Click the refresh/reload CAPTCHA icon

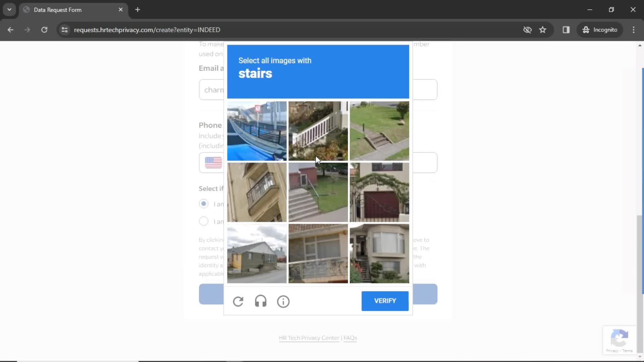pyautogui.click(x=238, y=301)
